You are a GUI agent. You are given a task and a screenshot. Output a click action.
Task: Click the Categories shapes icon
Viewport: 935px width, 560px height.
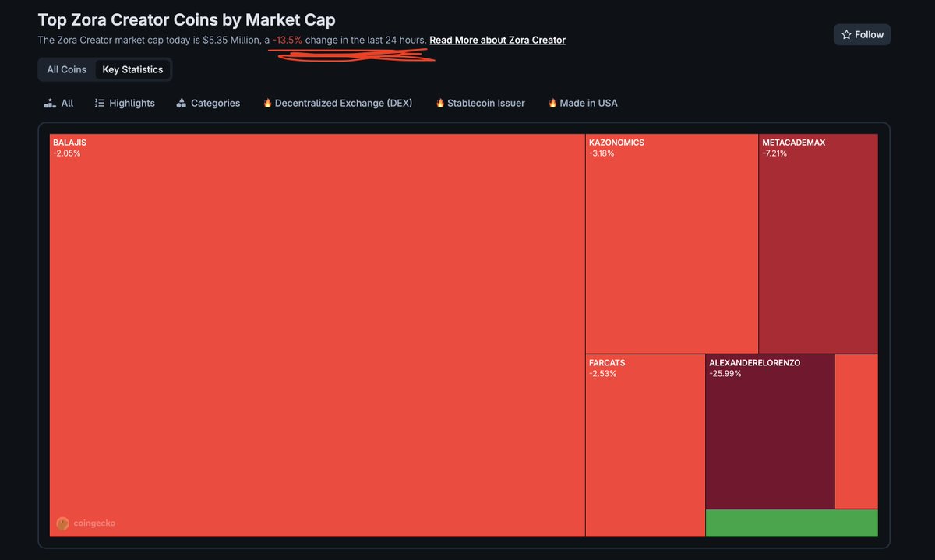[182, 103]
